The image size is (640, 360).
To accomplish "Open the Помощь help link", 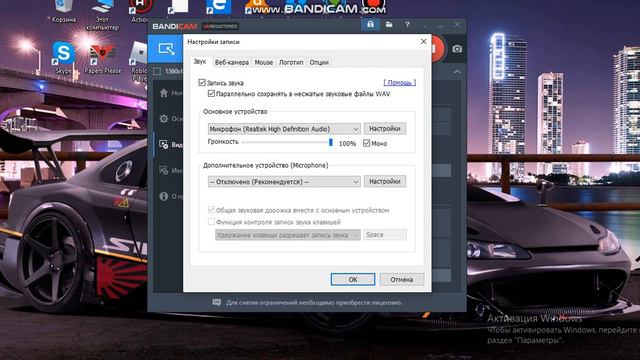I will [x=400, y=82].
